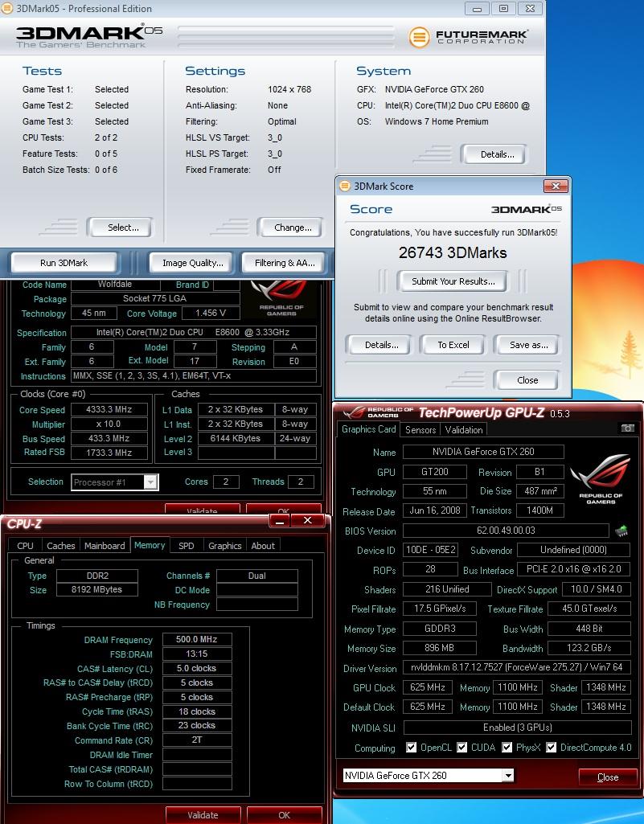Click the DRAM Frequency value 500.0 MHz

197,639
